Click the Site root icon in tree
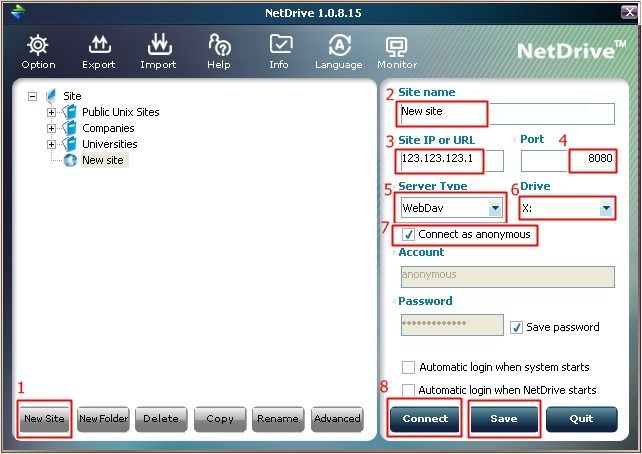Viewport: 642px width, 454px height. 51,96
